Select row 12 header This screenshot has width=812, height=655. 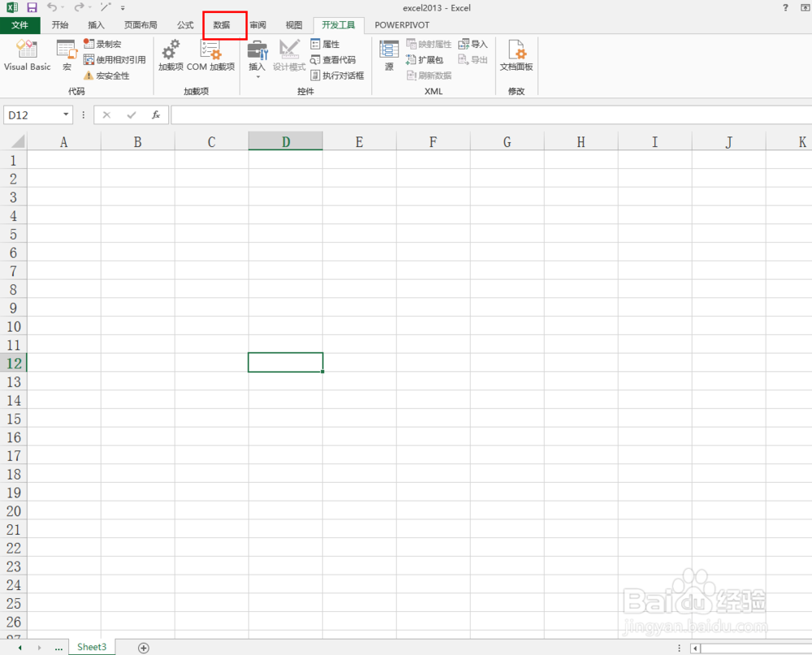point(14,363)
